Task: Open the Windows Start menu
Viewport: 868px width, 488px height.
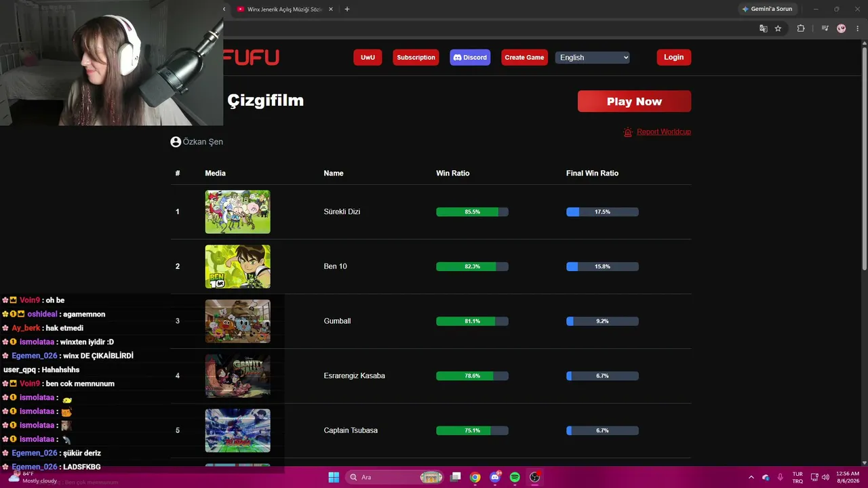Action: (334, 477)
